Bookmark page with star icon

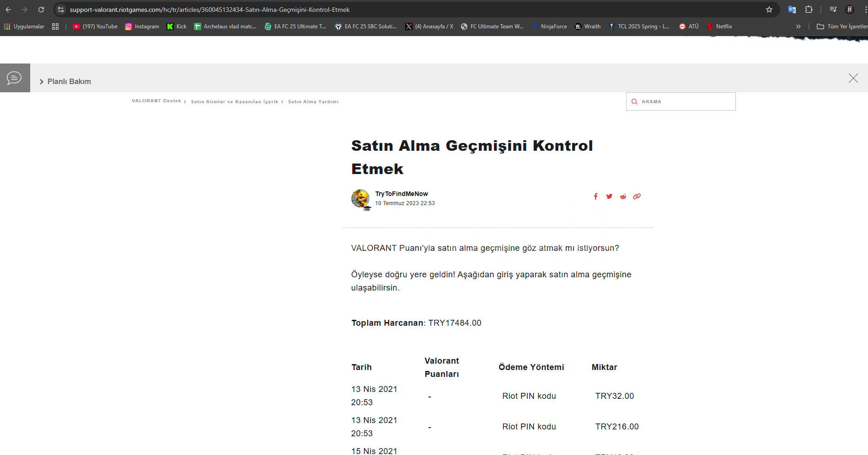tap(769, 10)
